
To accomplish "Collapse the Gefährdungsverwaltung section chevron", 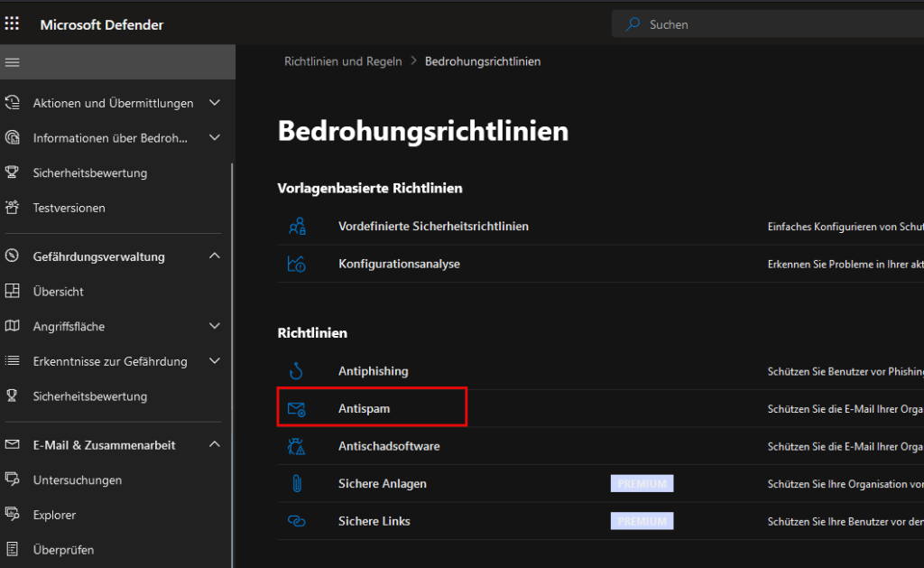I will (x=215, y=256).
